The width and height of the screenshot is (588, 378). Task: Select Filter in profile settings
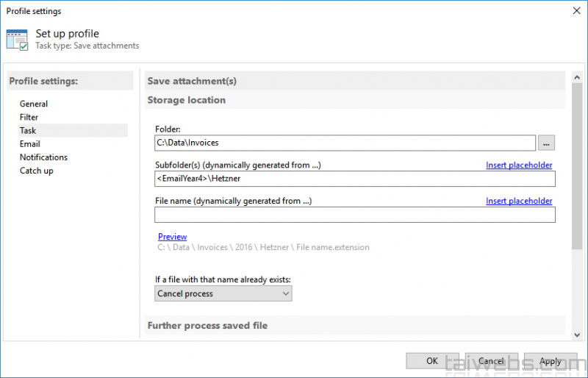click(29, 117)
